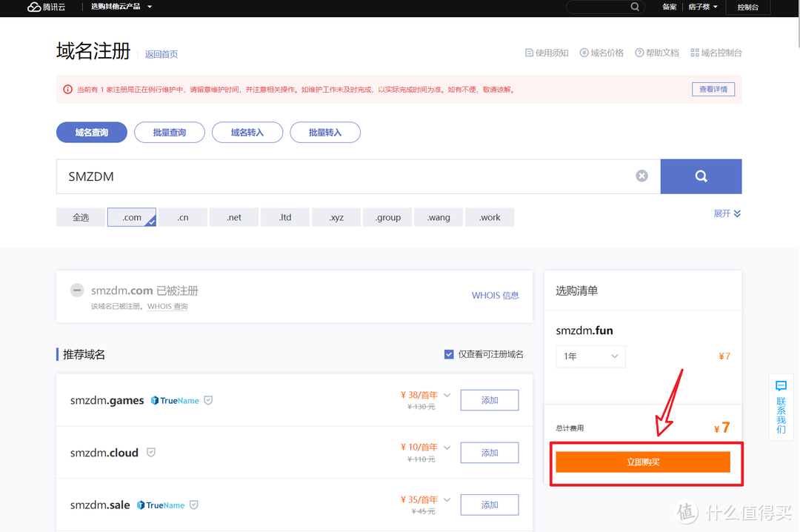Open the 备案 link in top bar
Viewport: 800px width, 532px height.
670,7
